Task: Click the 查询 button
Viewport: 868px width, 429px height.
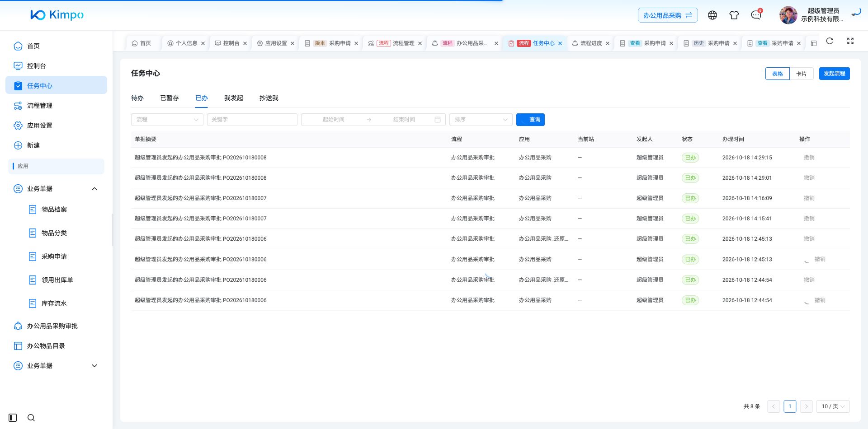Action: coord(530,120)
